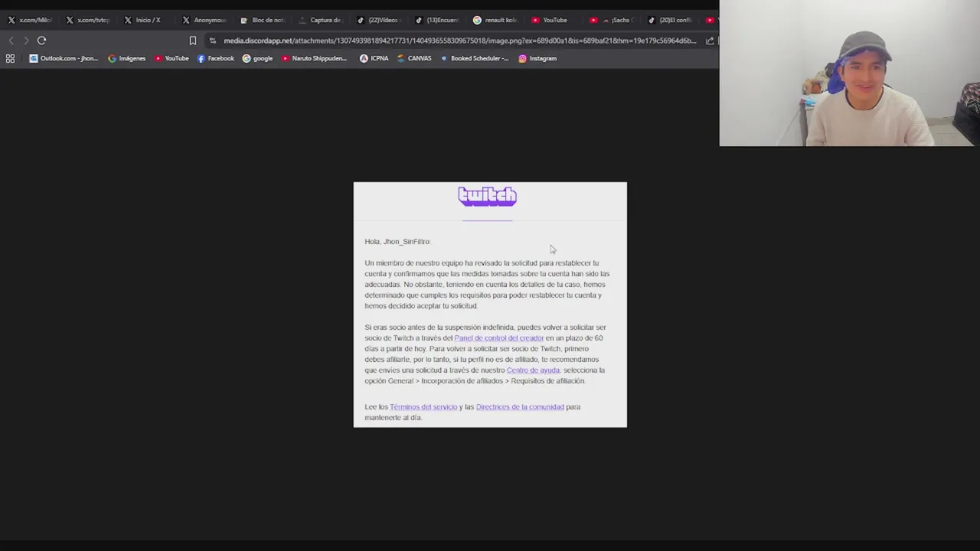Image resolution: width=980 pixels, height=551 pixels.
Task: Open the YouTube bookmark in bookmarks bar
Action: (x=171, y=58)
